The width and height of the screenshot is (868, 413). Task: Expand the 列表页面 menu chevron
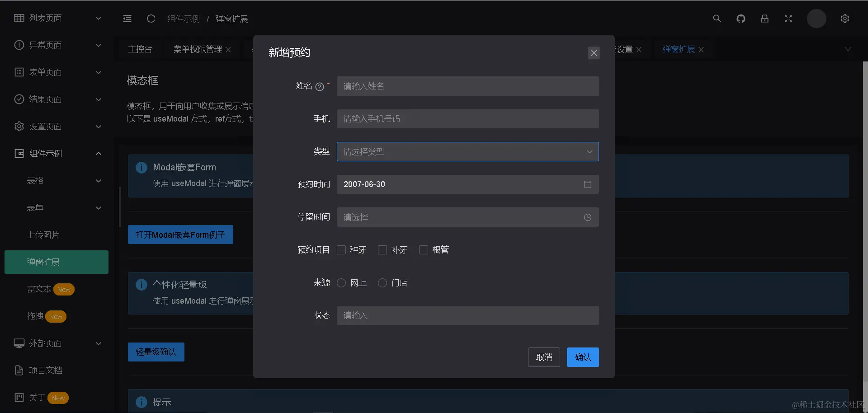tap(99, 18)
